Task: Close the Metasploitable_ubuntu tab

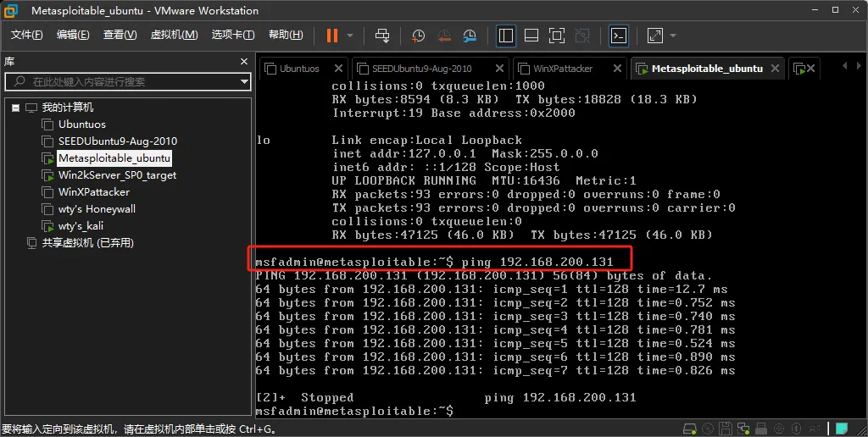Action: click(775, 68)
